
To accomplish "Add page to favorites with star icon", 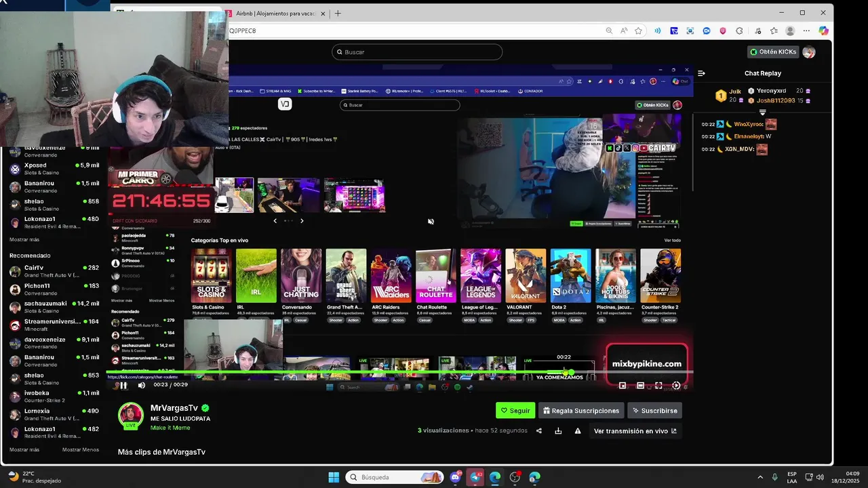I will 638,30.
